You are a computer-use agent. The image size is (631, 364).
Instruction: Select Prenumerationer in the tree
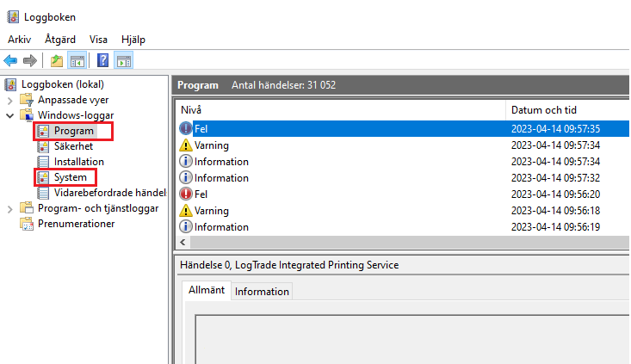76,224
